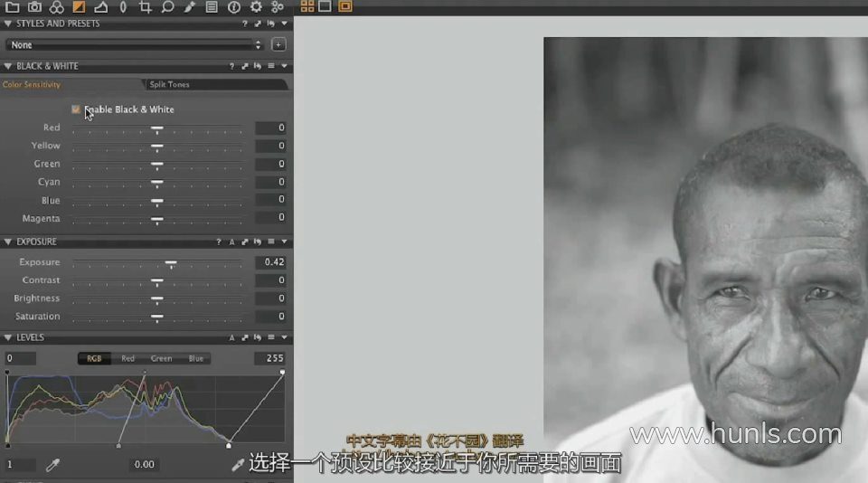Click the Levels shadow input field 0
This screenshot has height=483, width=868.
21,358
